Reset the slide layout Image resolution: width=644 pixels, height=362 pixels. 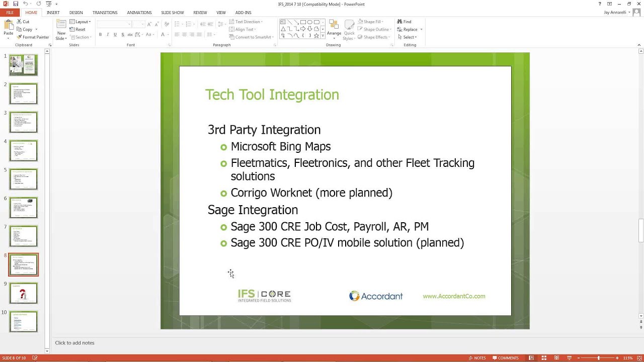pyautogui.click(x=77, y=29)
